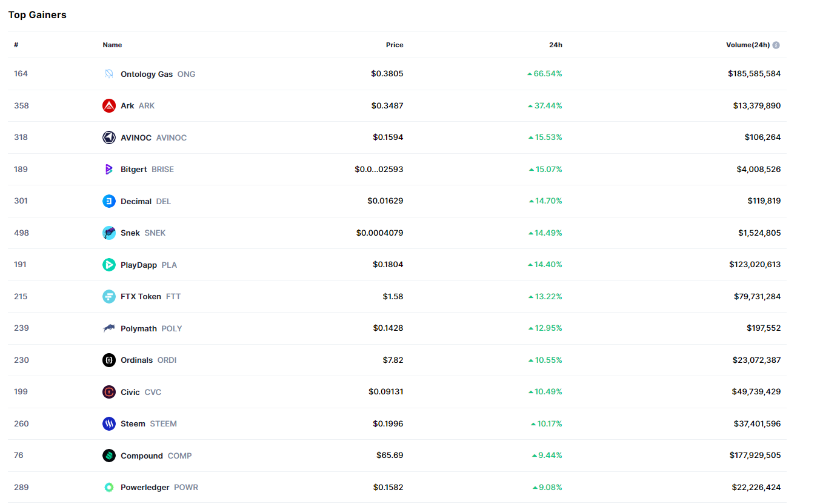Screen dimensions: 820x504
Task: Sort by the Name column header
Action: (x=112, y=45)
